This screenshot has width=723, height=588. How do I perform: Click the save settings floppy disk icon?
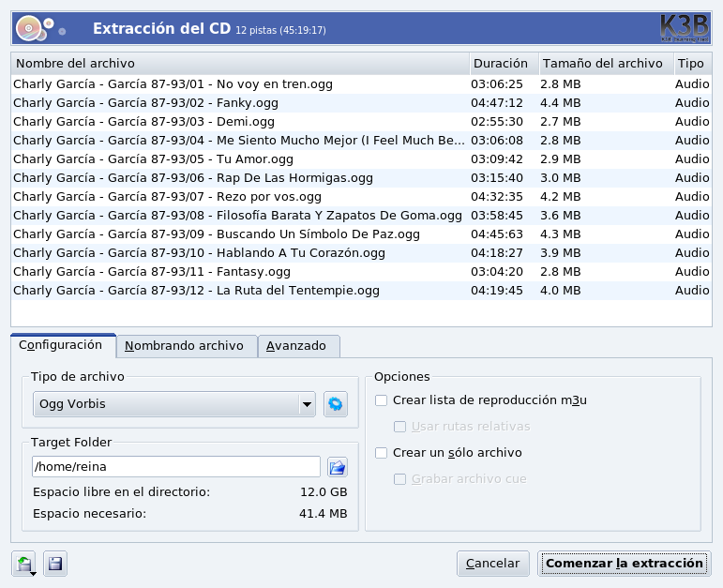(54, 564)
